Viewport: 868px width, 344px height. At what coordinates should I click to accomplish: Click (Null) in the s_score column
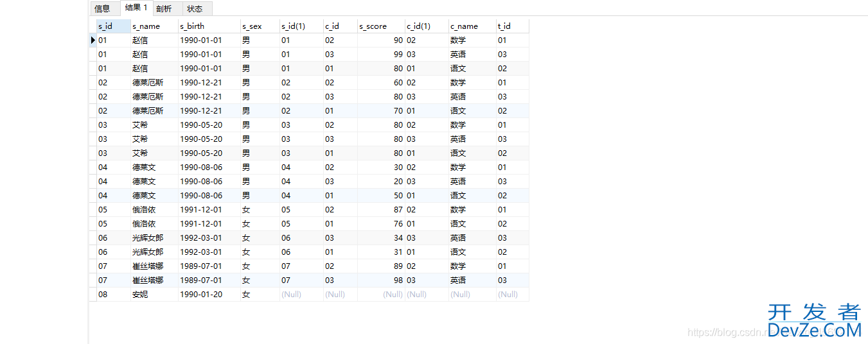coord(393,295)
